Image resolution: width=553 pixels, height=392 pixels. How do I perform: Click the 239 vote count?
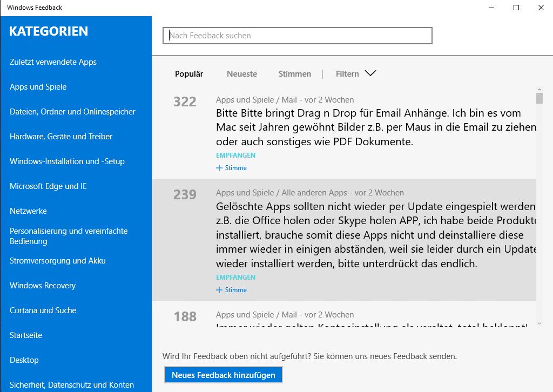pos(185,194)
